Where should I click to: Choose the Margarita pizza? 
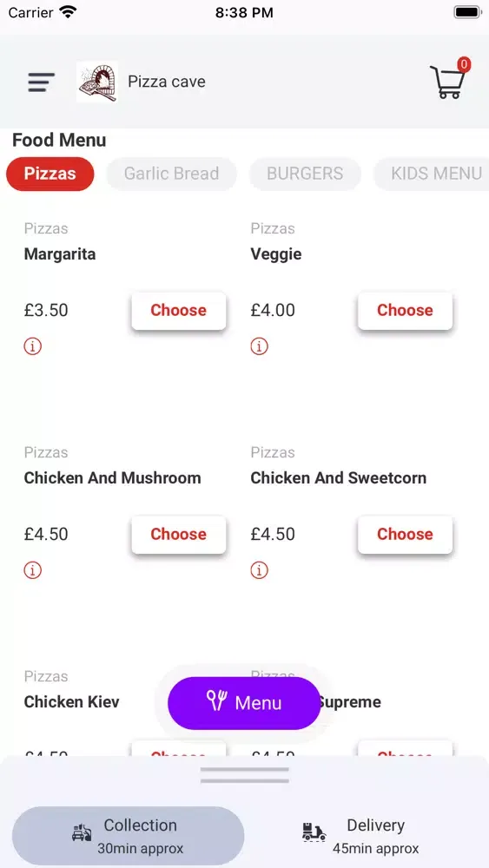pyautogui.click(x=178, y=311)
